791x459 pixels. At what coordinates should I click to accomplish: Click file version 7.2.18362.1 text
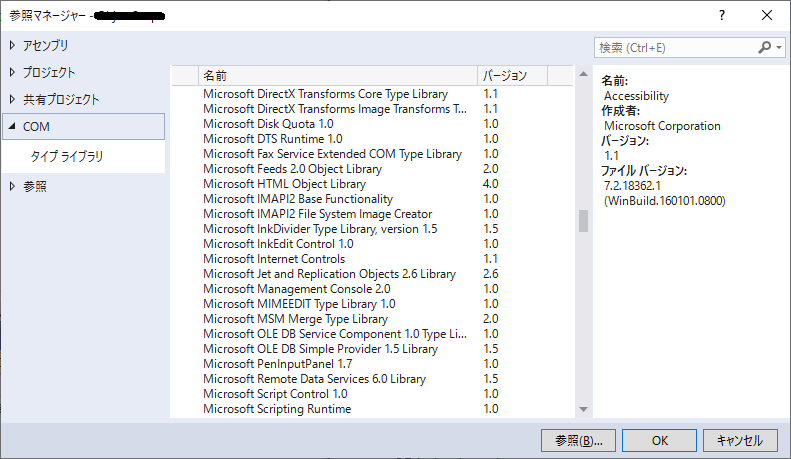(633, 186)
